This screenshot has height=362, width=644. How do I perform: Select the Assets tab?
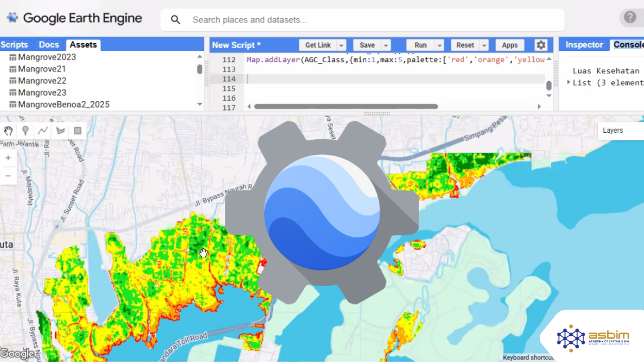[83, 45]
